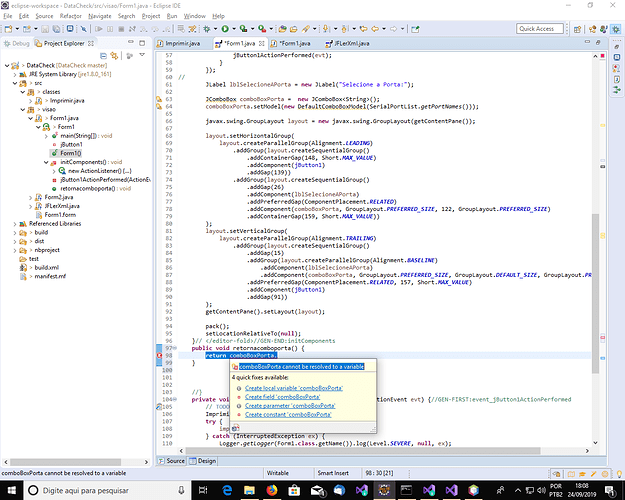Viewport: 625px width, 500px height.
Task: Click 'Create local variable comboBoxPorta' quick fix
Action: (294, 388)
